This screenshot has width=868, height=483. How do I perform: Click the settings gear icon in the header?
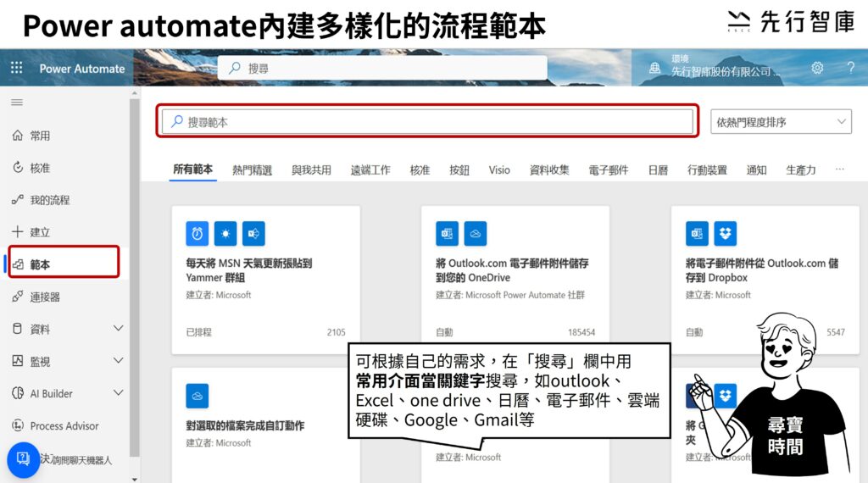[817, 68]
